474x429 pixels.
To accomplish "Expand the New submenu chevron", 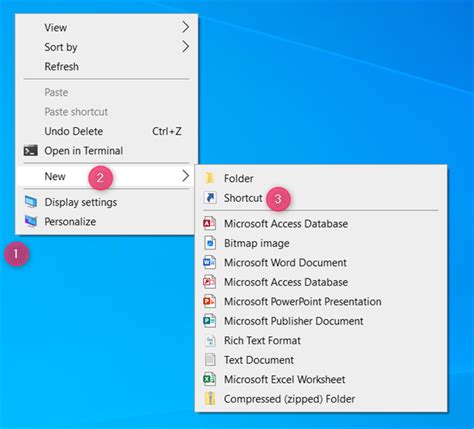I will point(186,176).
